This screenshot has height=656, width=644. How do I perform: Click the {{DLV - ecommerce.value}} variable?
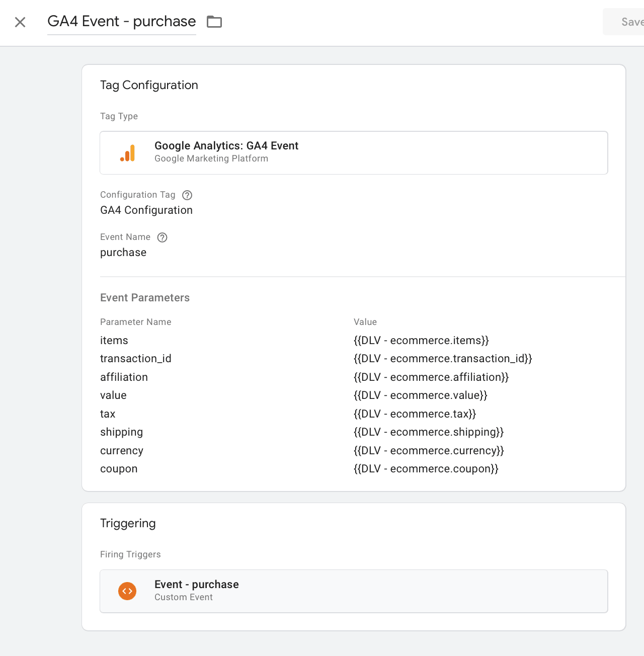point(421,395)
